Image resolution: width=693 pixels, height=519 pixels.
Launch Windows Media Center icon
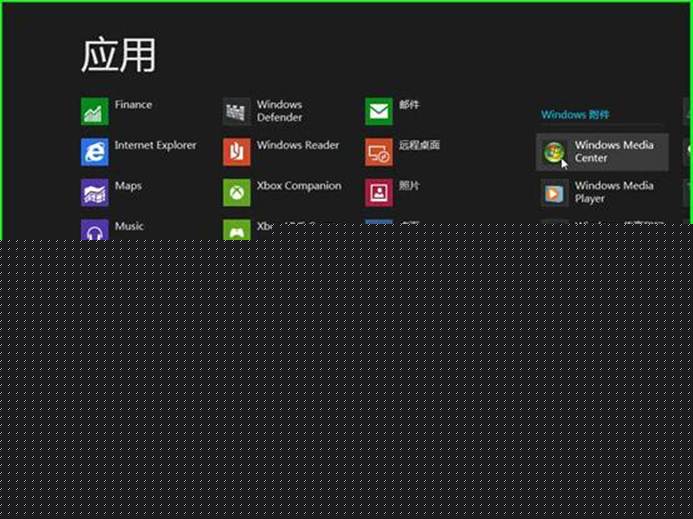554,153
